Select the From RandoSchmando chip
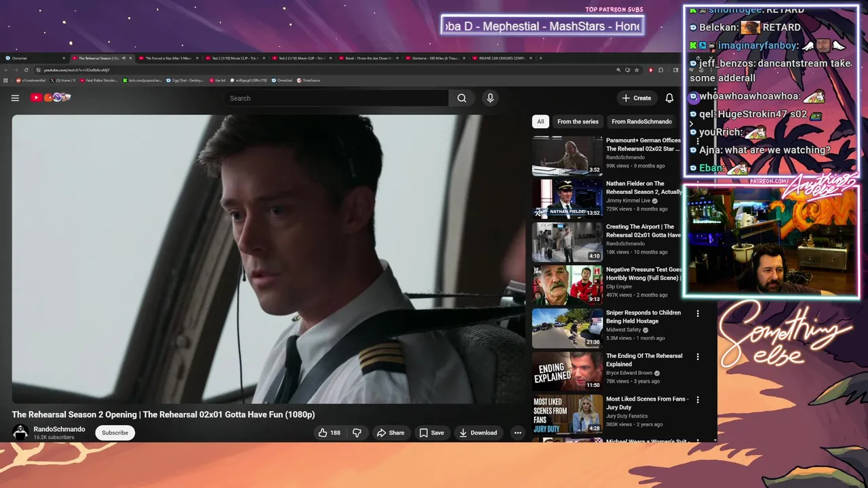The image size is (868, 488). 642,121
